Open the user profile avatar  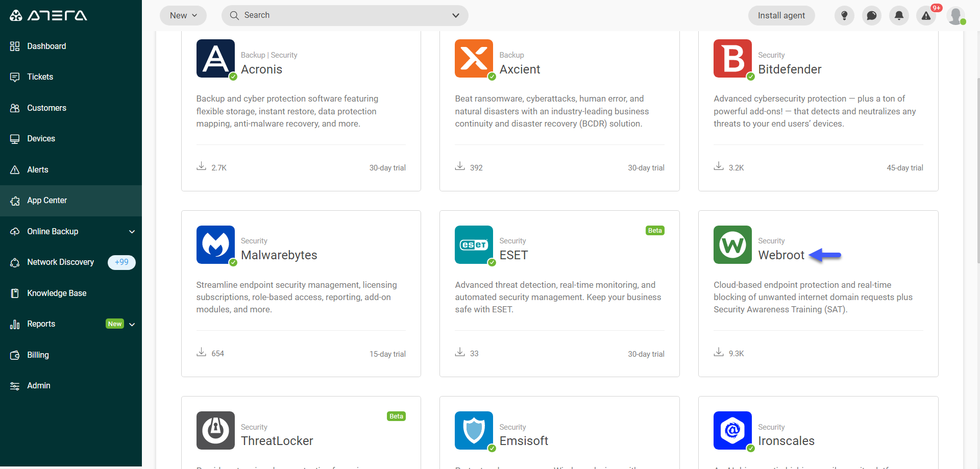pyautogui.click(x=956, y=15)
